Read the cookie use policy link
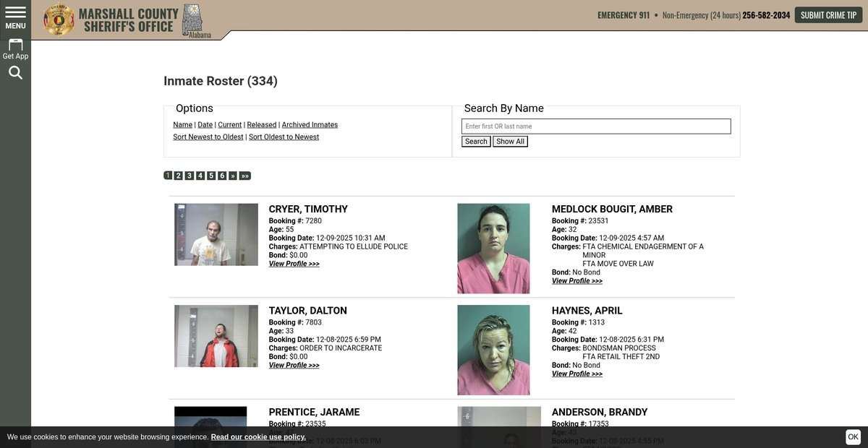The height and width of the screenshot is (448, 868). tap(258, 437)
